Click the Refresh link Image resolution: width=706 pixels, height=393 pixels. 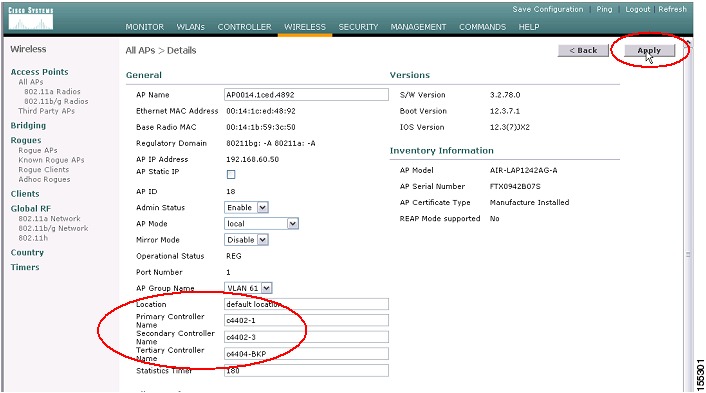[x=672, y=9]
